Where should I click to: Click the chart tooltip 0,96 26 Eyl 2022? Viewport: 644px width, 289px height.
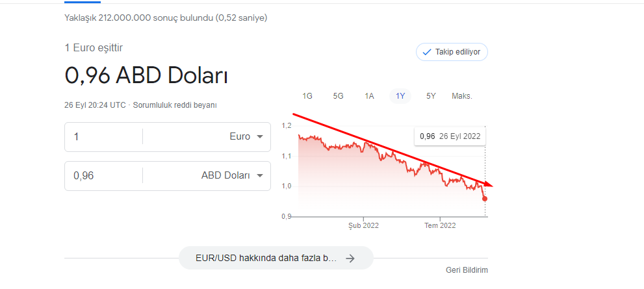click(450, 136)
